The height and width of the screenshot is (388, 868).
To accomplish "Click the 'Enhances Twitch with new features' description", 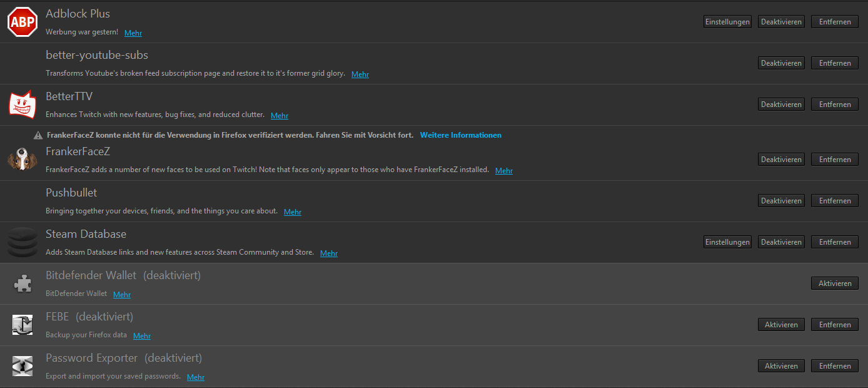I will coord(155,115).
